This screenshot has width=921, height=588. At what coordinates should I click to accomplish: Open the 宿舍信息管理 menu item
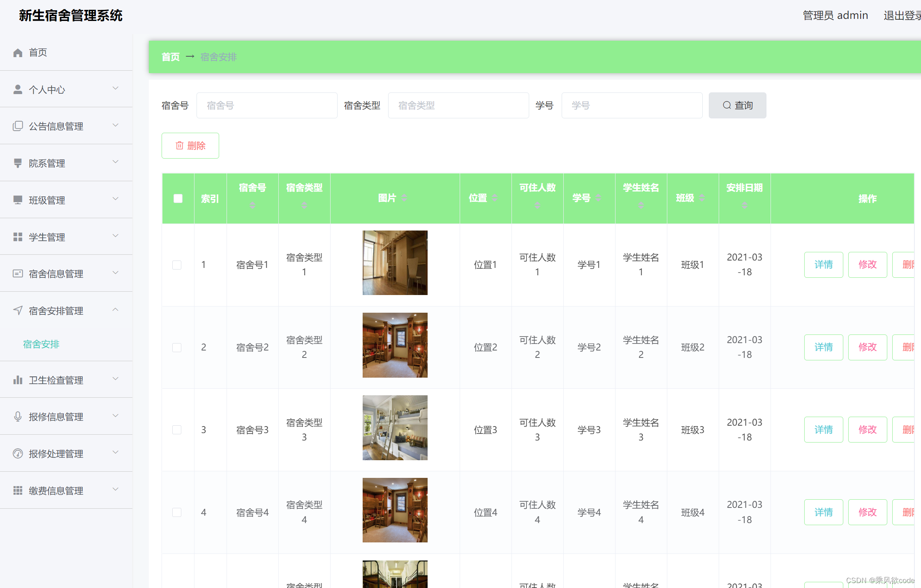tap(56, 274)
